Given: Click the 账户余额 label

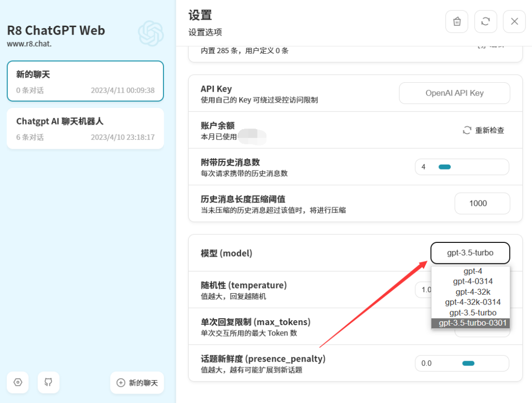Looking at the screenshot, I should coord(218,126).
